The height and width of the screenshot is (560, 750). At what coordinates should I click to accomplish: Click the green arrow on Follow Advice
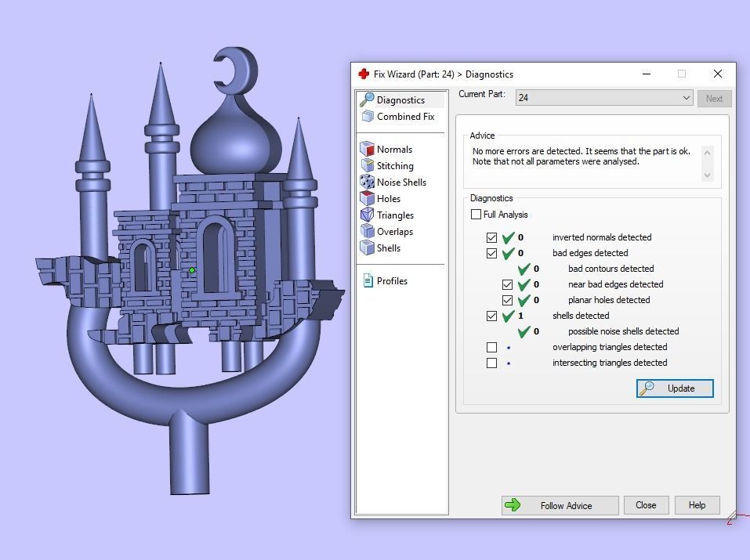tap(513, 505)
